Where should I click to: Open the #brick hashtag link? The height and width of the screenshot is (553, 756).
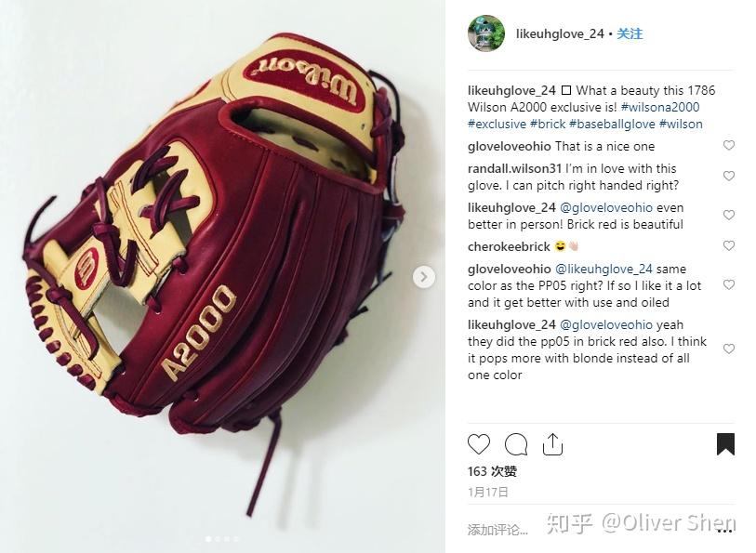pos(548,124)
